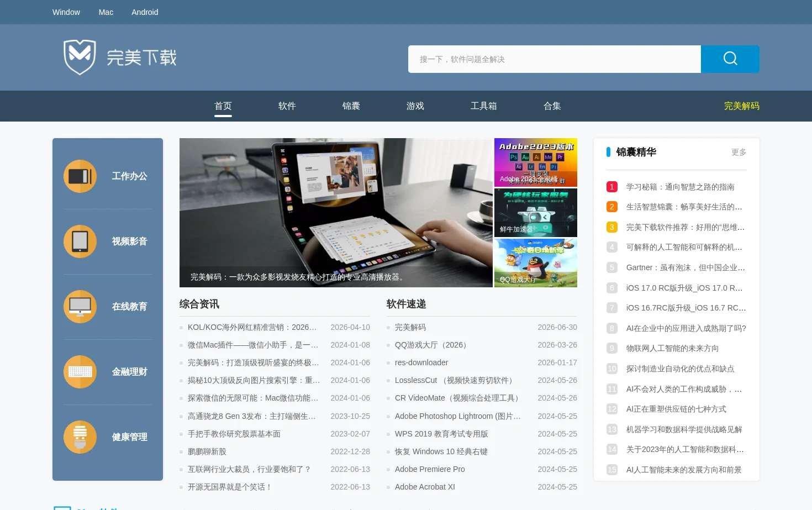Focus the 搜一下 search input field

tap(555, 59)
